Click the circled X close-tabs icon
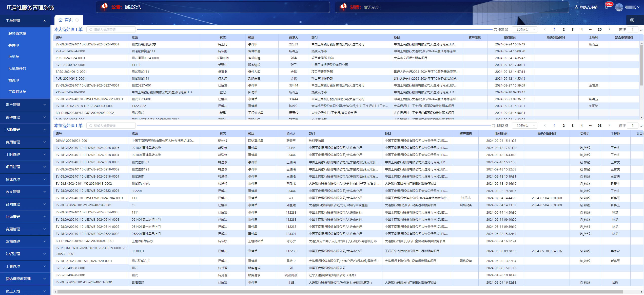The height and width of the screenshot is (295, 644). (632, 20)
